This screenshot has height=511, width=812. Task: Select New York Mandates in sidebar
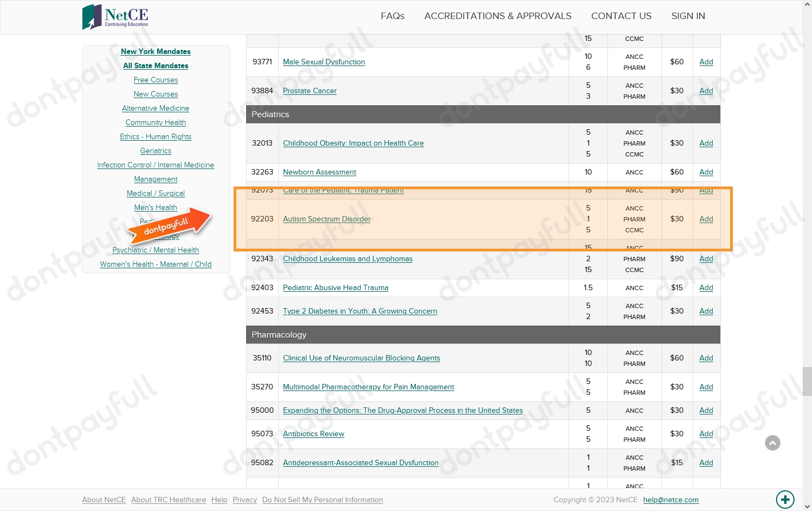pos(156,51)
